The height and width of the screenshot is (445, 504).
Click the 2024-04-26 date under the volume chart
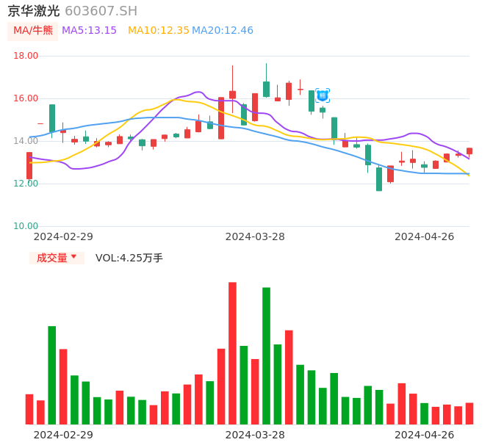coord(425,435)
